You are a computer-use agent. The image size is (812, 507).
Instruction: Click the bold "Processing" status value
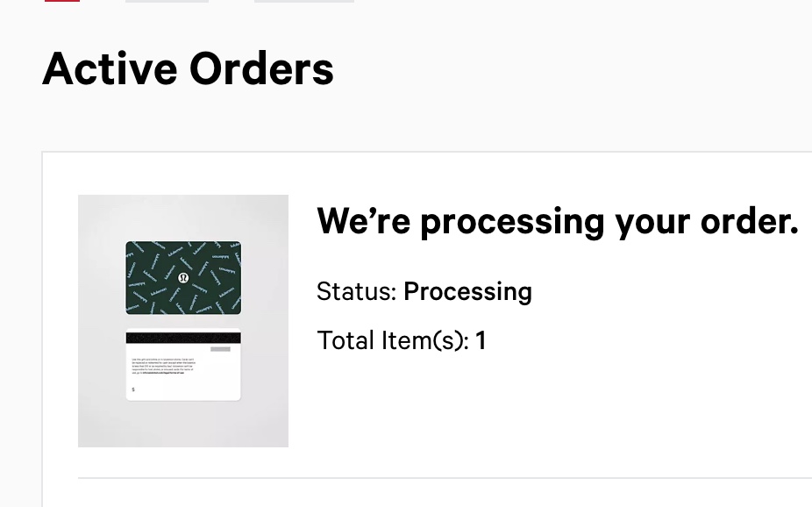point(467,291)
